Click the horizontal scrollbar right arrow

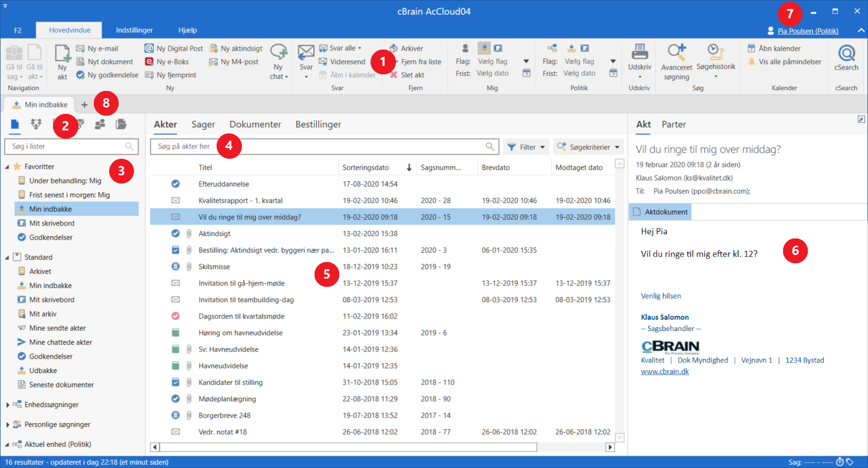pos(611,447)
